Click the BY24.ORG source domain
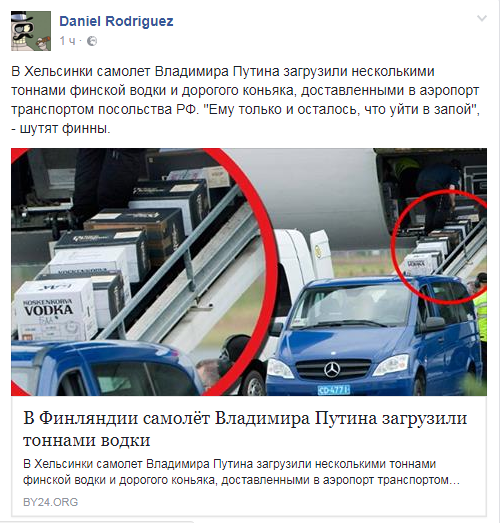500x523 pixels. tap(50, 502)
